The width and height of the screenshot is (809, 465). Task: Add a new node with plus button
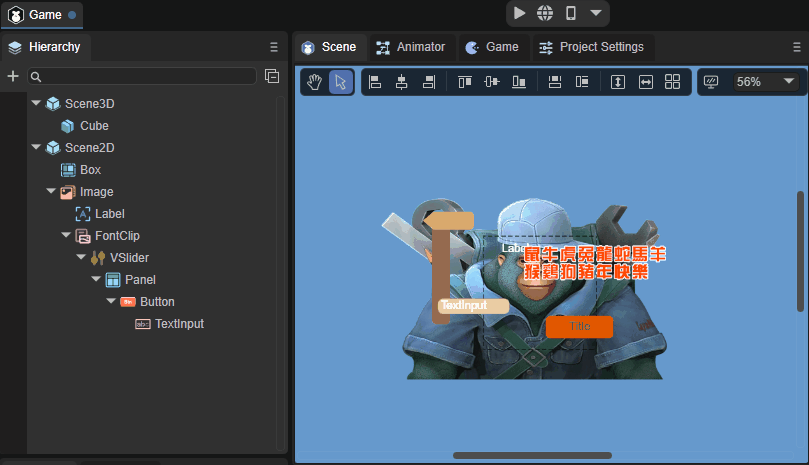(13, 76)
